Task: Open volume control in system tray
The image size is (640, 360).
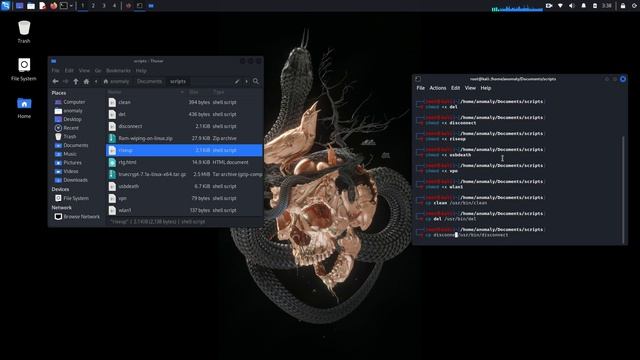Action: [571, 6]
